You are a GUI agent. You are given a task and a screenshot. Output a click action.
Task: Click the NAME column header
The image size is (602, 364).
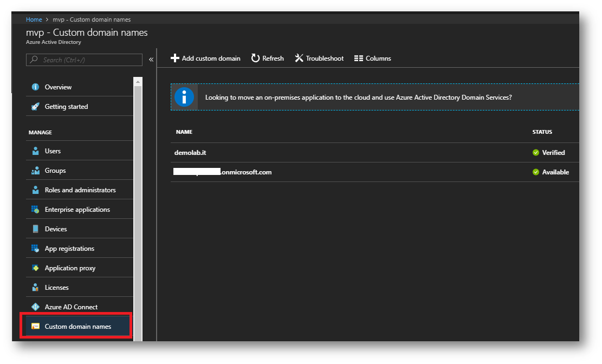point(184,132)
